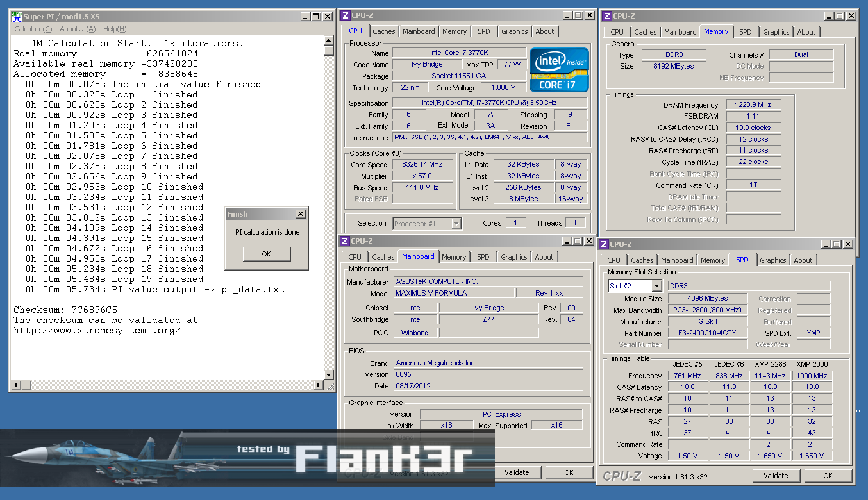Go to About tab in the SPD window
868x500 pixels.
pyautogui.click(x=803, y=260)
